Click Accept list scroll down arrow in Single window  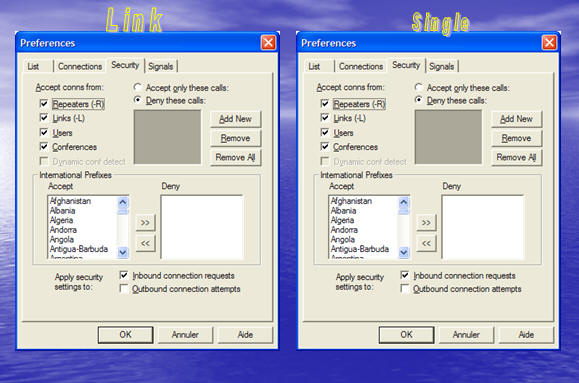pyautogui.click(x=404, y=252)
